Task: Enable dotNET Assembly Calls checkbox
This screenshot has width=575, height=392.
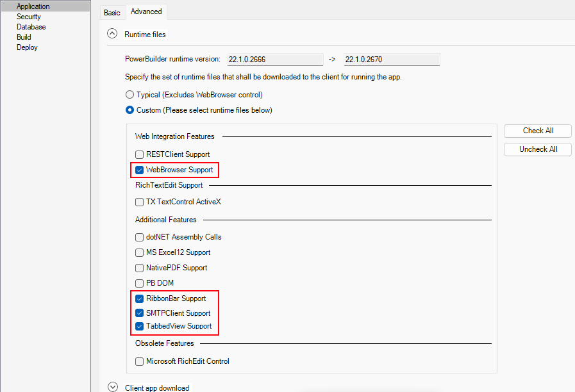Action: pyautogui.click(x=139, y=238)
